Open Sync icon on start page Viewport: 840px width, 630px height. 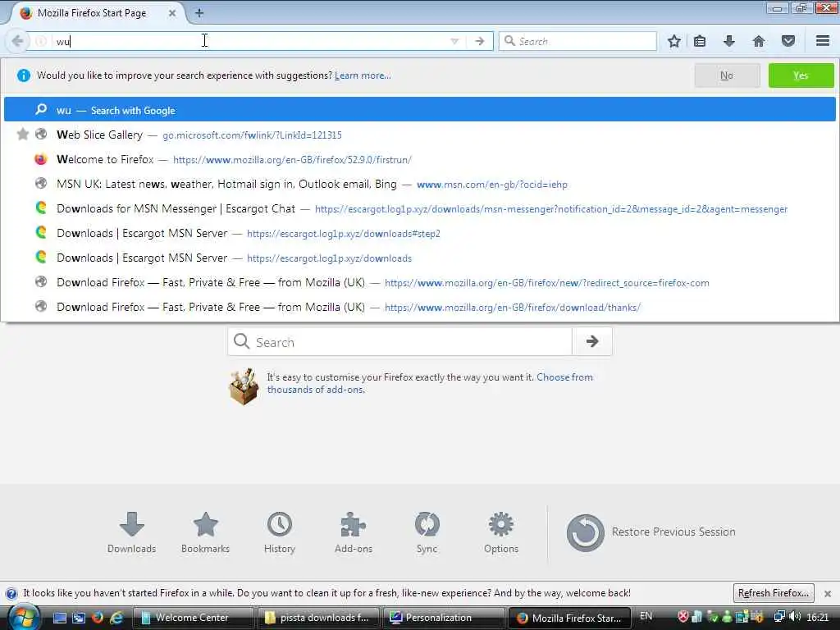pyautogui.click(x=427, y=532)
